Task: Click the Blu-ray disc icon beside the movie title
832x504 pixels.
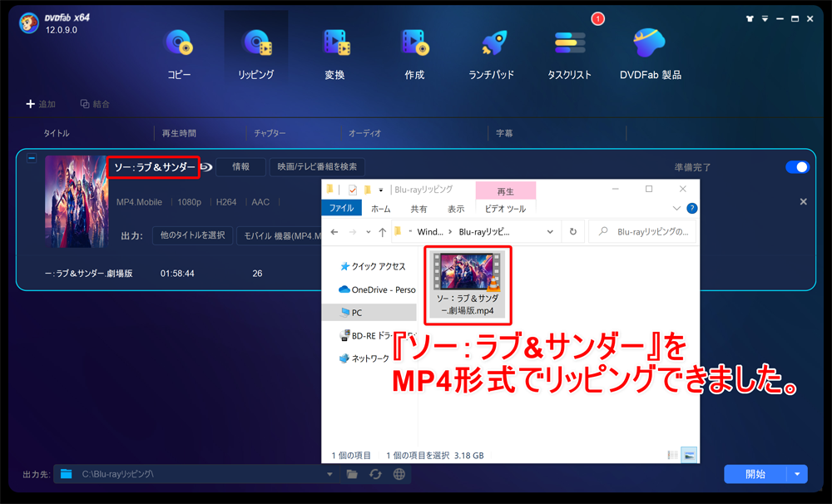Action: [206, 167]
